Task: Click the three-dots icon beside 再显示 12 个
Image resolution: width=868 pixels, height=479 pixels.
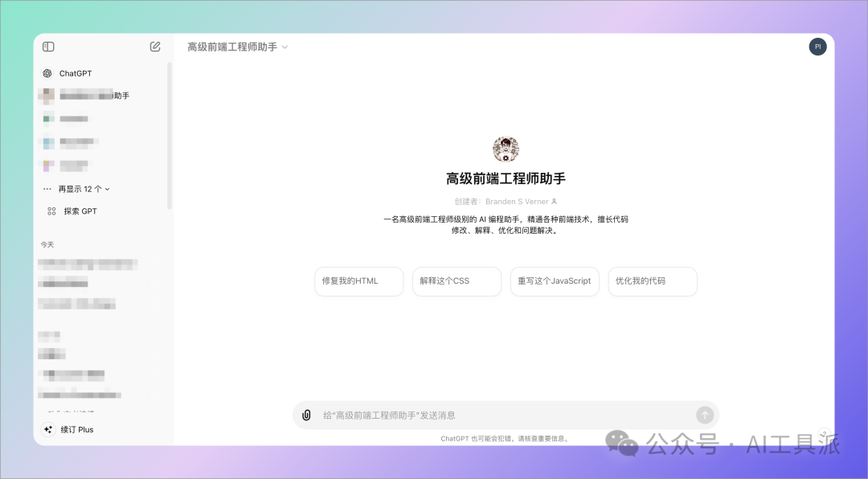Action: click(47, 189)
